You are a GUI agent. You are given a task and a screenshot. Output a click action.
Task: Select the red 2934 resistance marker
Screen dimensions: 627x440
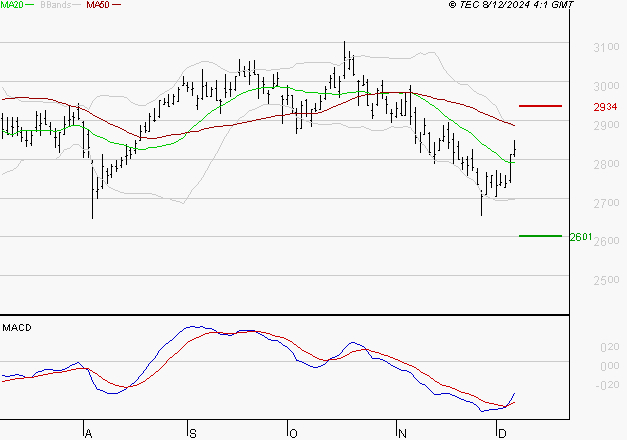pyautogui.click(x=540, y=106)
